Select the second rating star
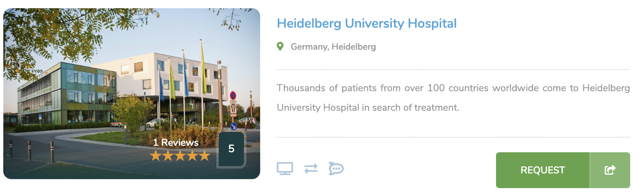 168,156
